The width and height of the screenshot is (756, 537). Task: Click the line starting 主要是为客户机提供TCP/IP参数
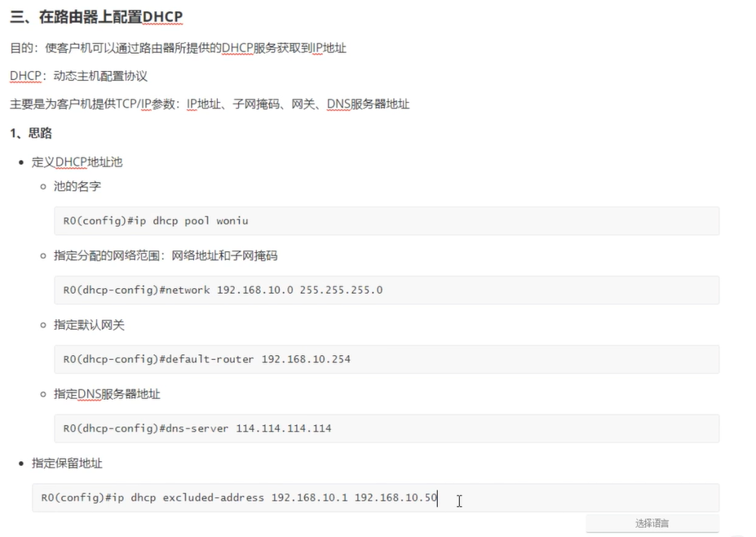pyautogui.click(x=210, y=104)
